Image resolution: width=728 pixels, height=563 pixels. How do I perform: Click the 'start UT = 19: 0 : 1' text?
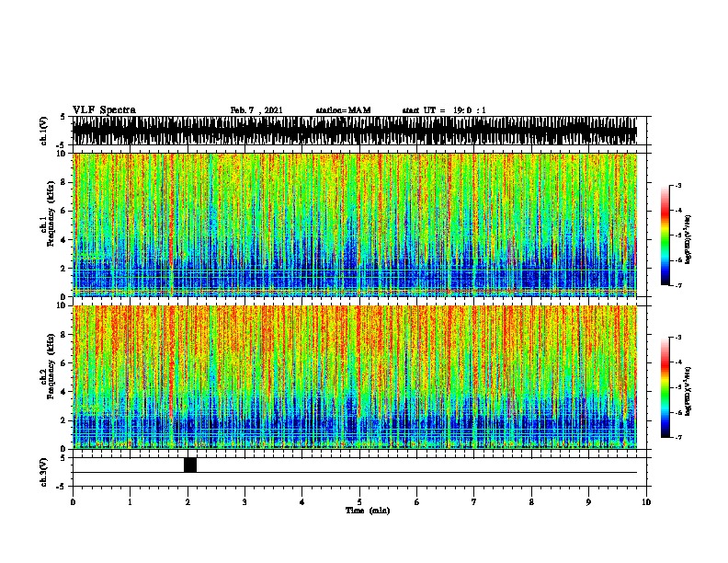tap(444, 110)
